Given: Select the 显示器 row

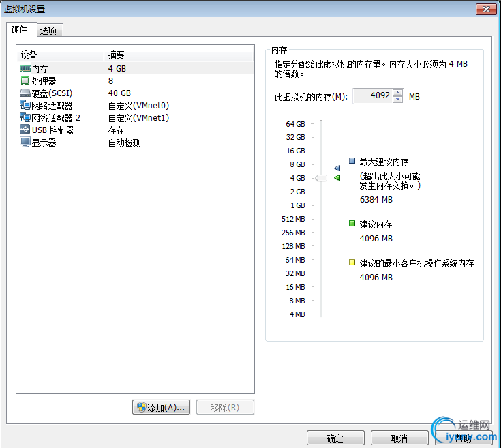Looking at the screenshot, I should (x=136, y=143).
